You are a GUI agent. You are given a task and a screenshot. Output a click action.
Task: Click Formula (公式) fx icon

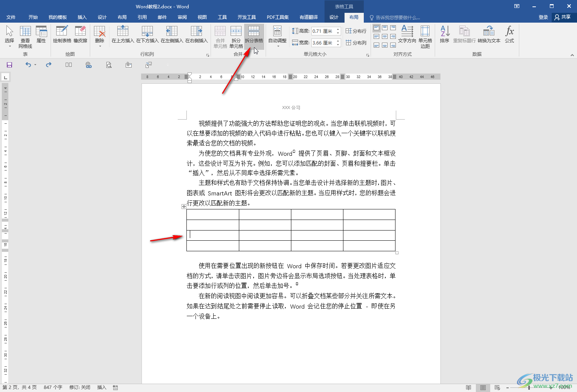click(509, 34)
